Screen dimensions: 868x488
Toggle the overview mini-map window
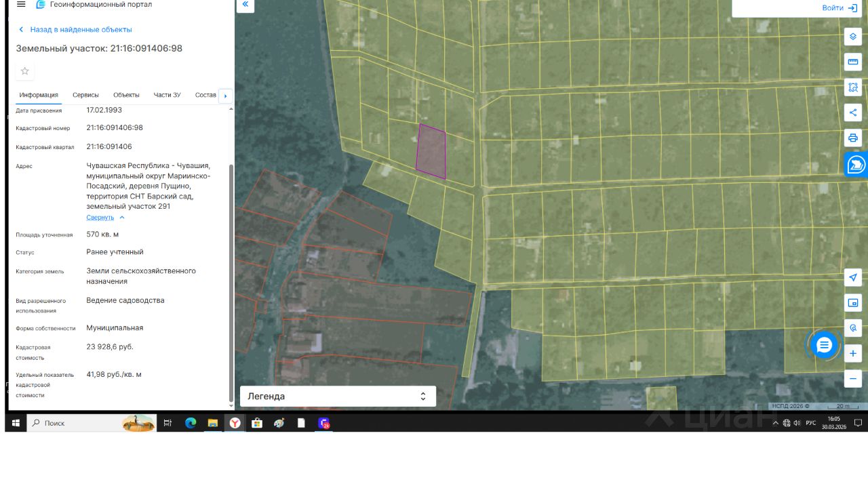pyautogui.click(x=853, y=302)
